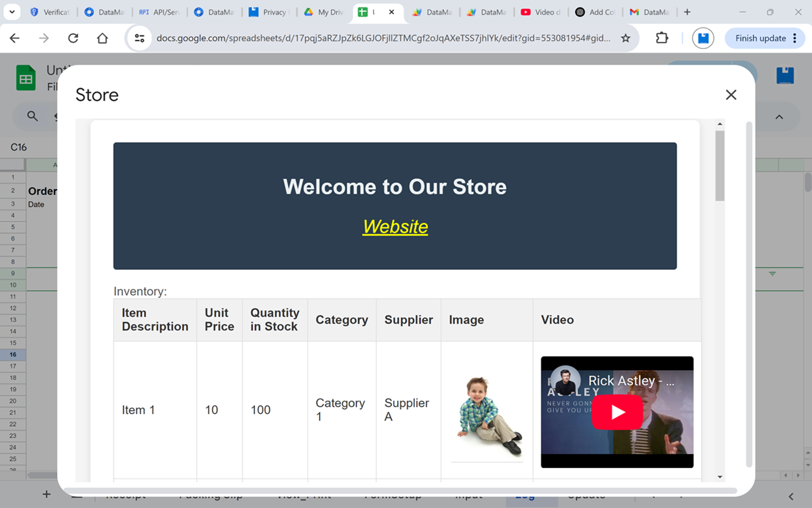Viewport: 812px width, 508px height.
Task: Switch to the My Drive tab
Action: click(324, 12)
